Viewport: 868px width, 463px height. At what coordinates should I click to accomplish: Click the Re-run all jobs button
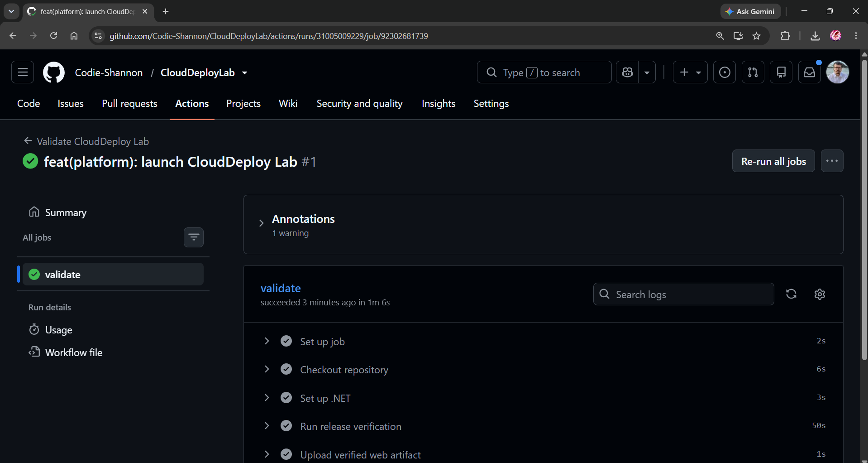(773, 161)
